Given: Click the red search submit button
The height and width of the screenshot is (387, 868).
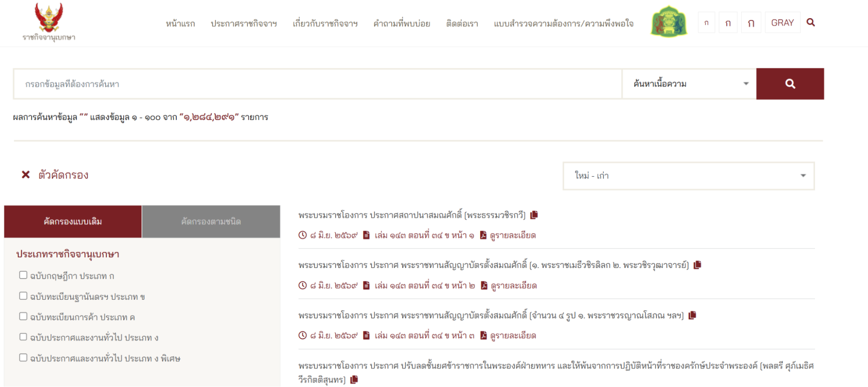Looking at the screenshot, I should pyautogui.click(x=790, y=84).
